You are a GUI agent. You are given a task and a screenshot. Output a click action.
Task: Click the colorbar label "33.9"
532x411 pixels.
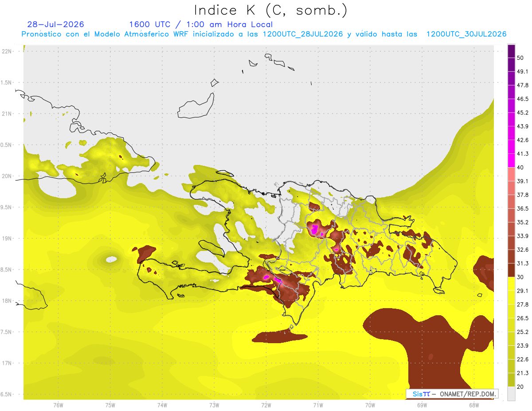pos(523,236)
